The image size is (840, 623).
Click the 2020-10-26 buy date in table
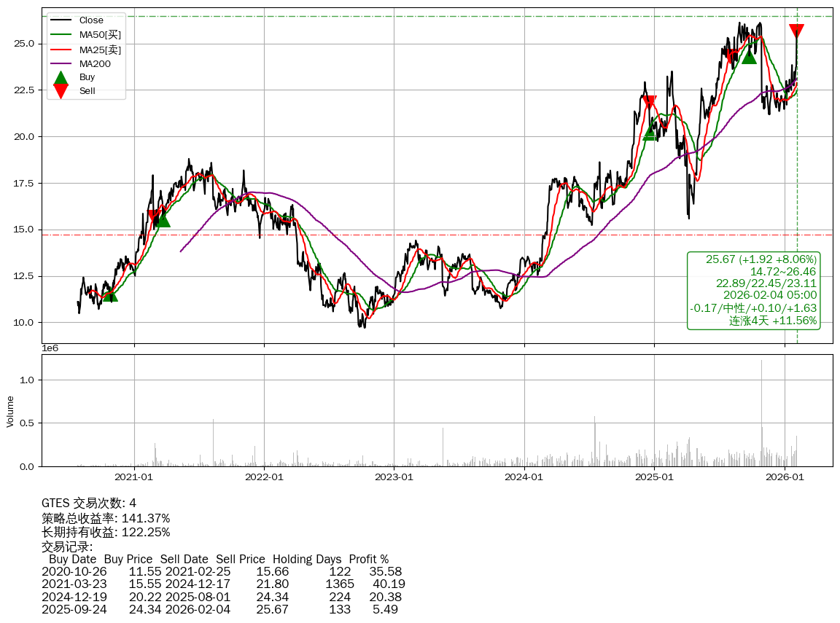(x=74, y=572)
